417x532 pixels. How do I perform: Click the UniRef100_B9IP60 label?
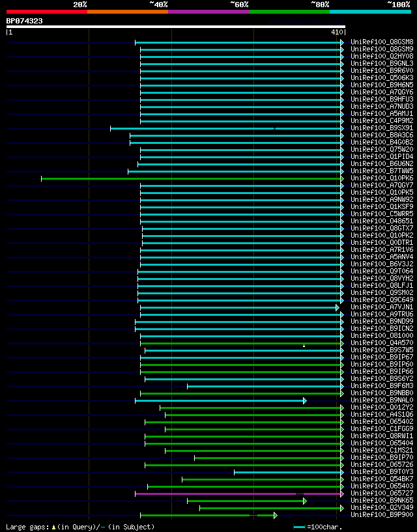(x=382, y=365)
